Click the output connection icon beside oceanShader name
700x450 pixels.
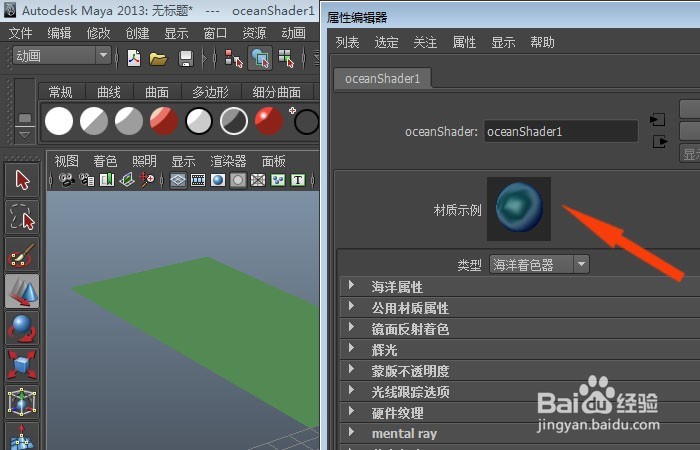click(660, 142)
